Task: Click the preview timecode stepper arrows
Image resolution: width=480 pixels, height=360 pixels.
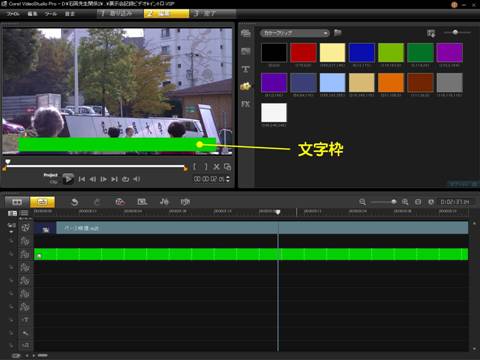Action: click(x=228, y=179)
